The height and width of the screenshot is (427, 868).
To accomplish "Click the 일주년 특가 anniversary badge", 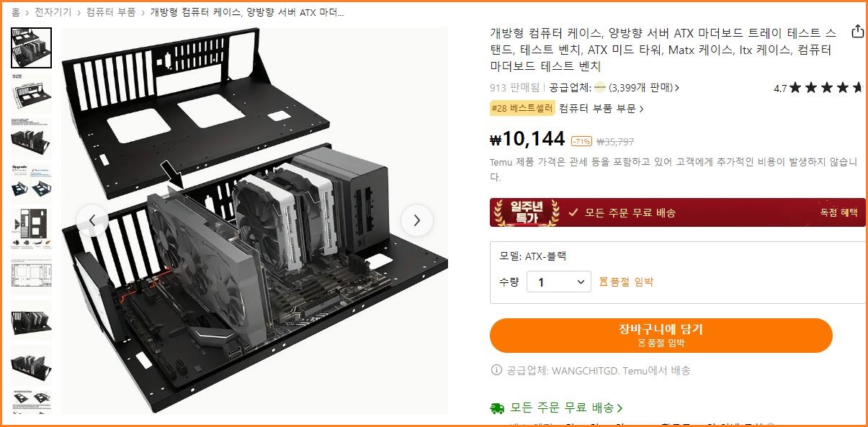I will point(524,212).
